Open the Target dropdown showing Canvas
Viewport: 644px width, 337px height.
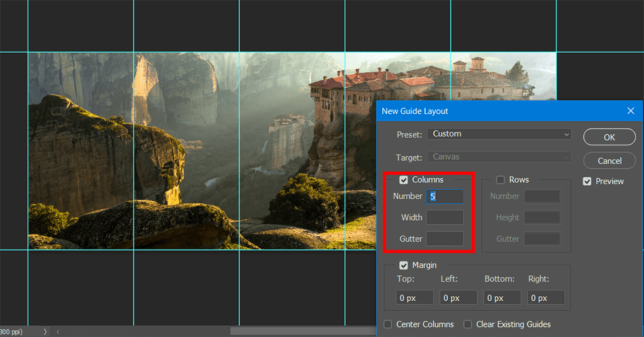[499, 157]
